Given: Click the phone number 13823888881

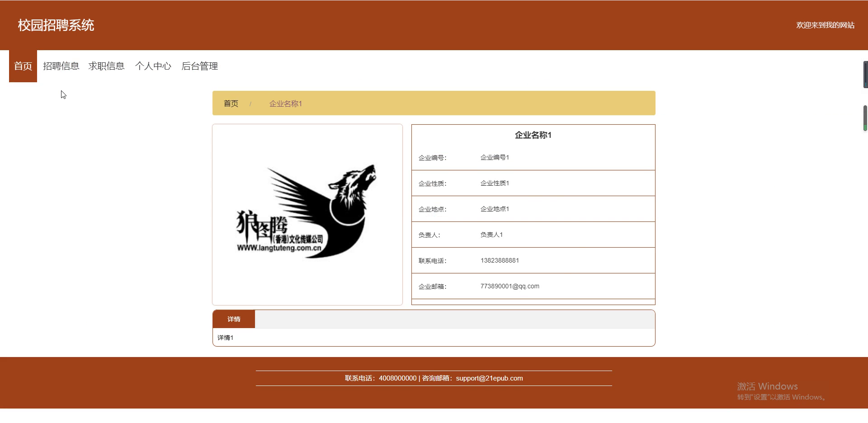Looking at the screenshot, I should pyautogui.click(x=500, y=260).
